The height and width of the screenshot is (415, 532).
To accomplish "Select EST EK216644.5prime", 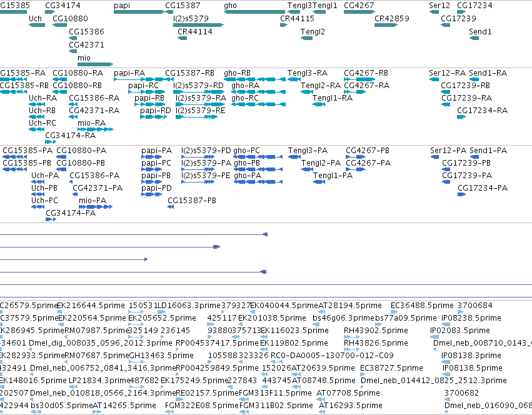I will [x=91, y=306].
